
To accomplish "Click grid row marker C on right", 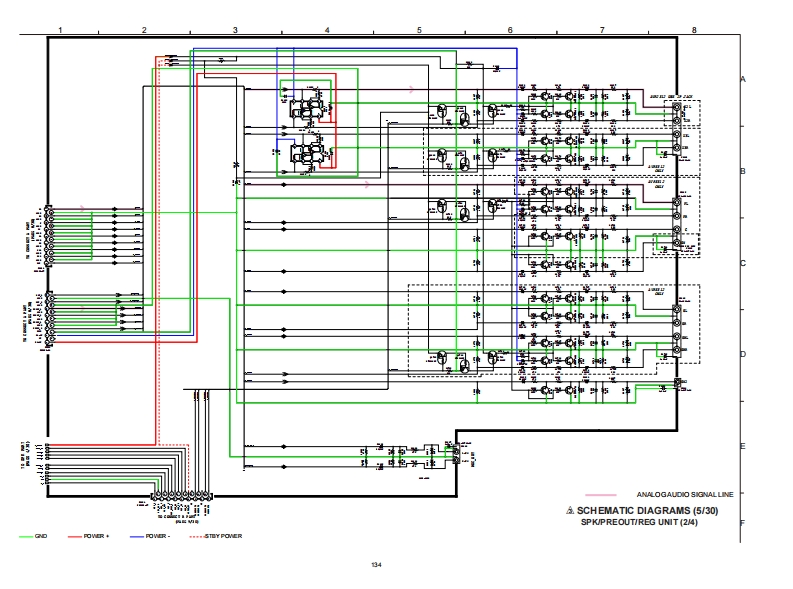I will coord(742,264).
